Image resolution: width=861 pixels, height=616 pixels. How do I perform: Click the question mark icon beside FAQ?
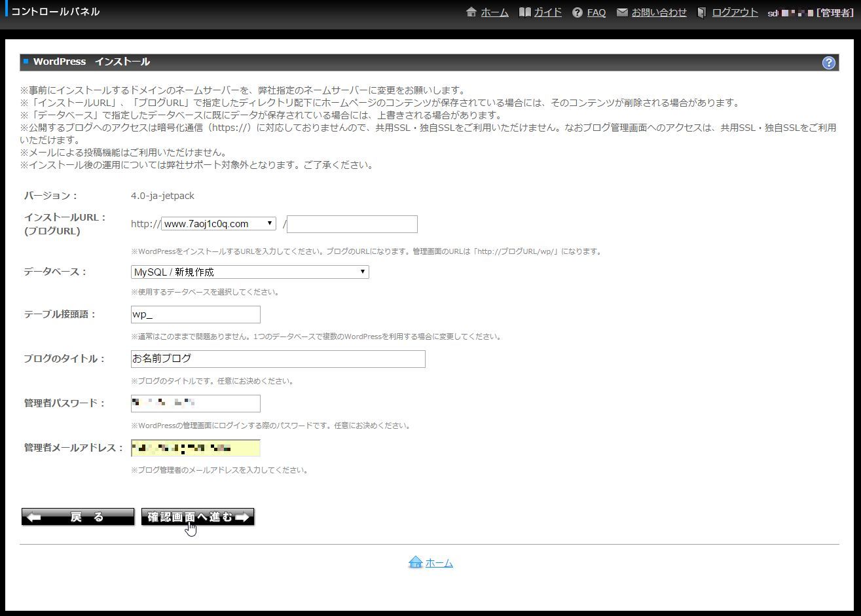[x=577, y=12]
